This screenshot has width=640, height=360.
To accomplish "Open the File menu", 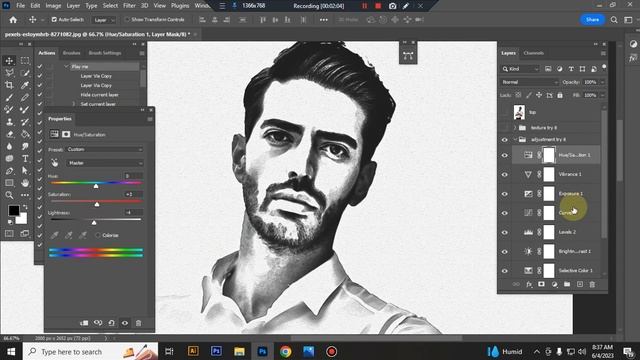I will [20, 6].
